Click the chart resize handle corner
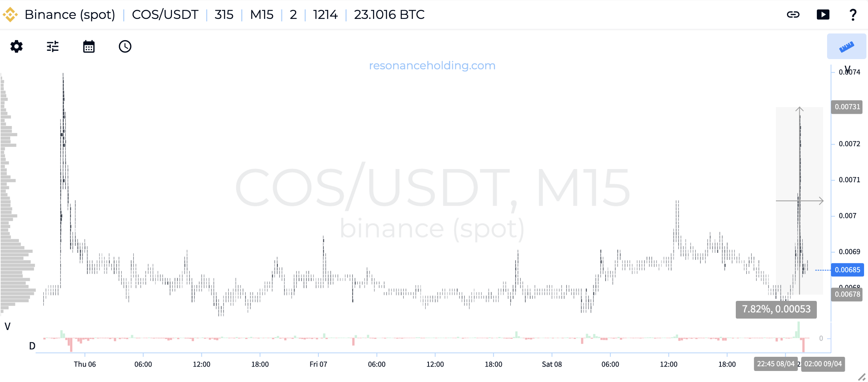The width and height of the screenshot is (868, 382). click(861, 377)
